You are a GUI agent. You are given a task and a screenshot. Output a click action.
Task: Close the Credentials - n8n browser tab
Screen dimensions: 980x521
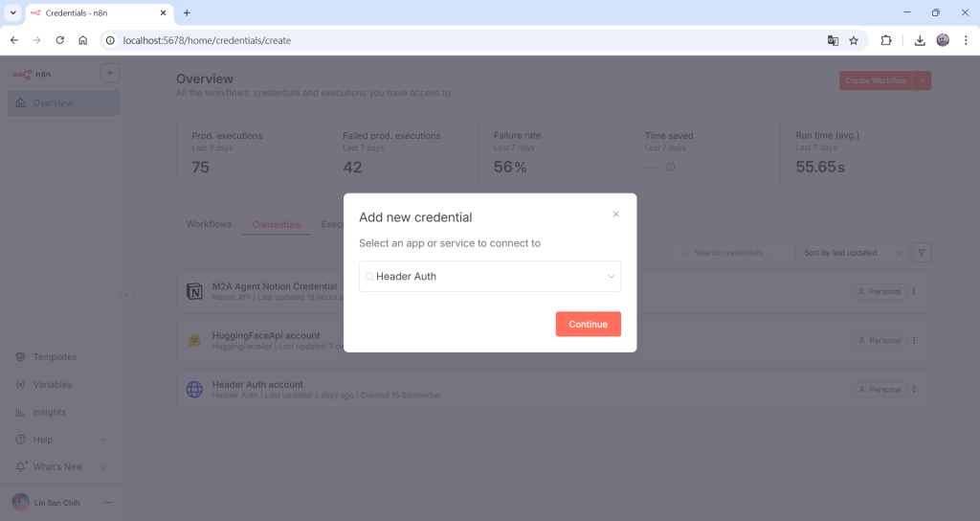click(163, 12)
